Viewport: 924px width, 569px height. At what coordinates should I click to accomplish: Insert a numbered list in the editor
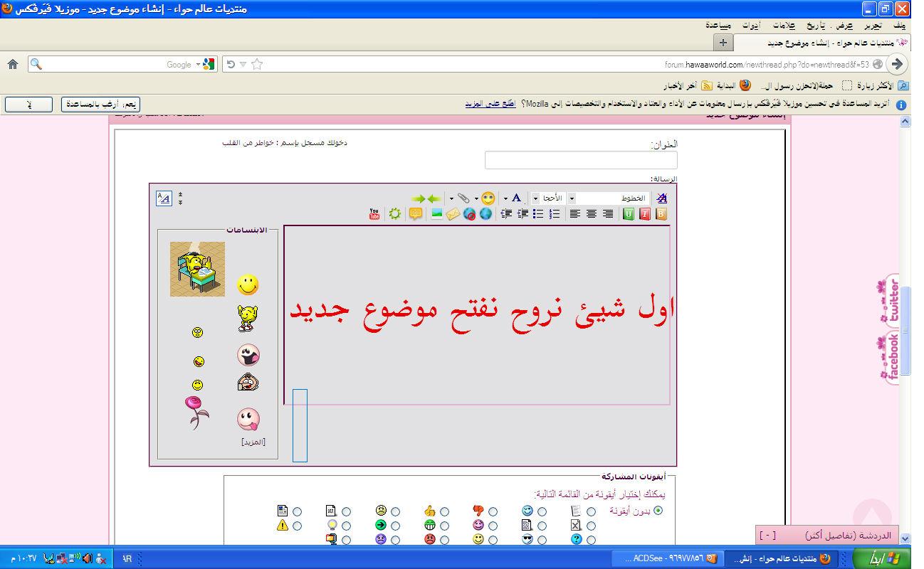[x=555, y=213]
